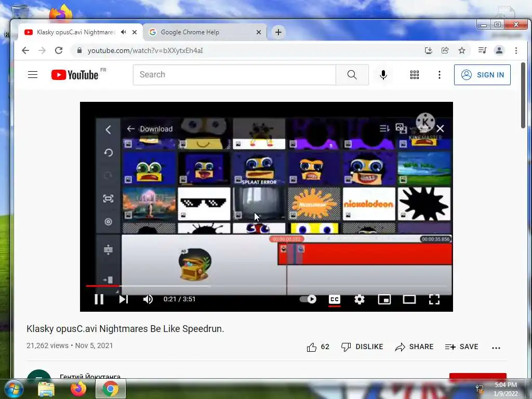Skip to the next video
Viewport: 532px width, 399px height.
pyautogui.click(x=124, y=299)
